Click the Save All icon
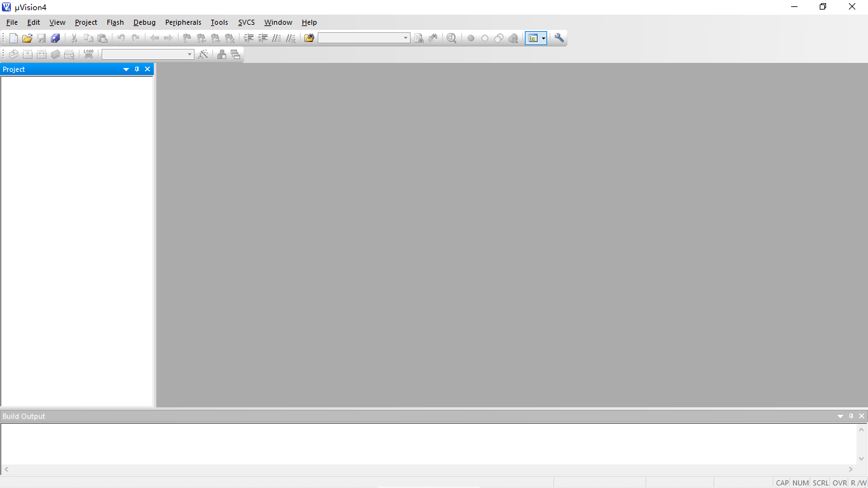Screen dimensions: 868x488 click(55, 38)
